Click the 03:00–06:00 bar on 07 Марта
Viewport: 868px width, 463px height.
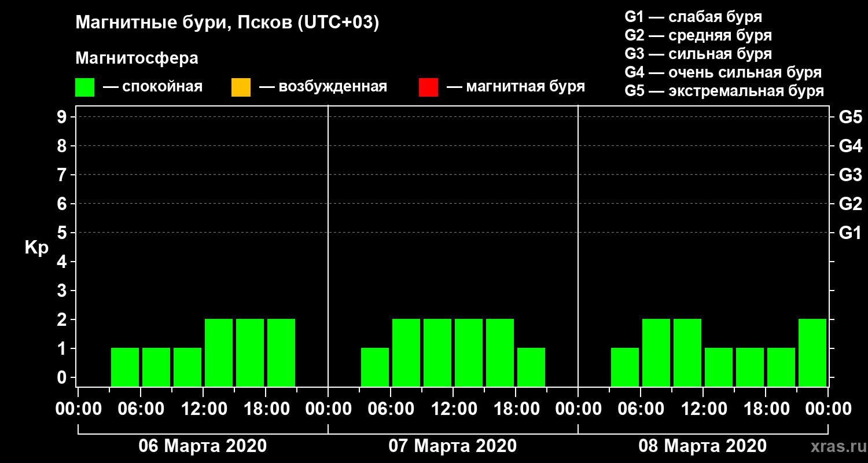point(375,367)
